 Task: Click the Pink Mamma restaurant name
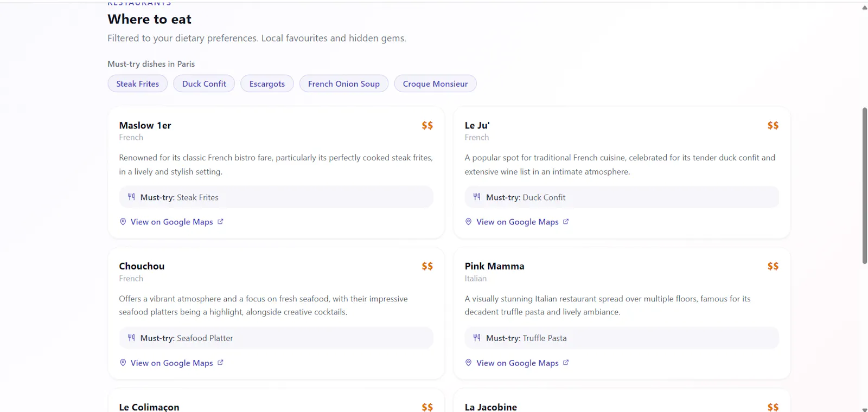[x=494, y=266]
